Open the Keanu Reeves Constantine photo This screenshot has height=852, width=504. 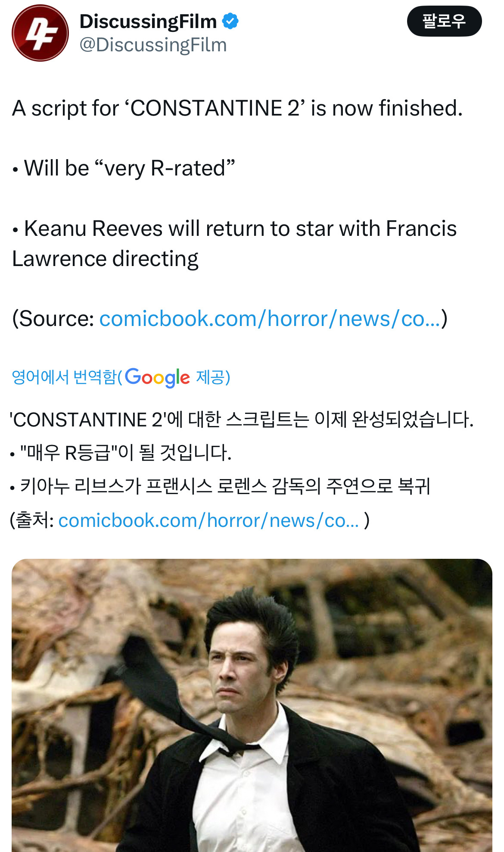tap(252, 705)
